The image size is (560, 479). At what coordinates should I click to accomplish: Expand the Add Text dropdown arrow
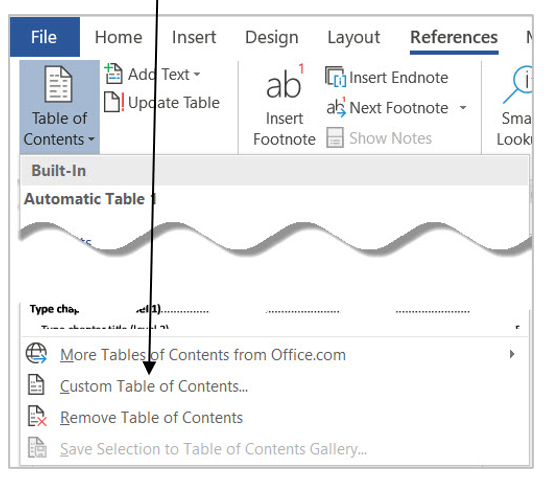(x=197, y=74)
